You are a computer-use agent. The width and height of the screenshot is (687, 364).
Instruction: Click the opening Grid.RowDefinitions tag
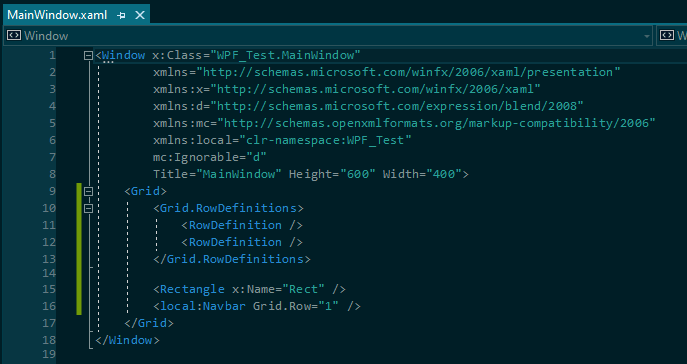click(x=228, y=209)
